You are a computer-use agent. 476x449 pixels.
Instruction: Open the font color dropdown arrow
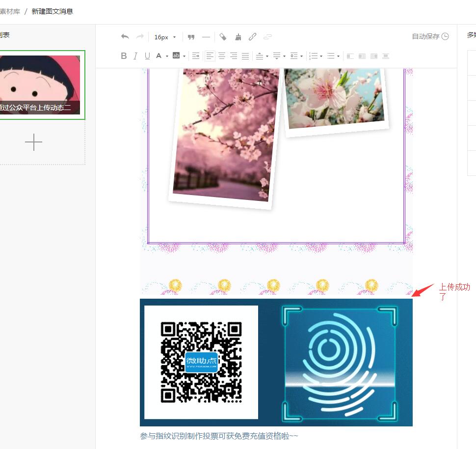pyautogui.click(x=167, y=56)
